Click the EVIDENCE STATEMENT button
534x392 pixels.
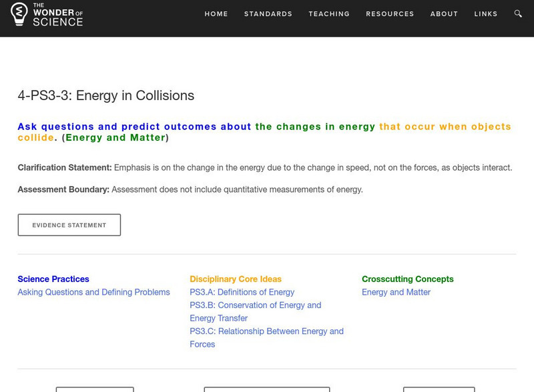pyautogui.click(x=69, y=225)
